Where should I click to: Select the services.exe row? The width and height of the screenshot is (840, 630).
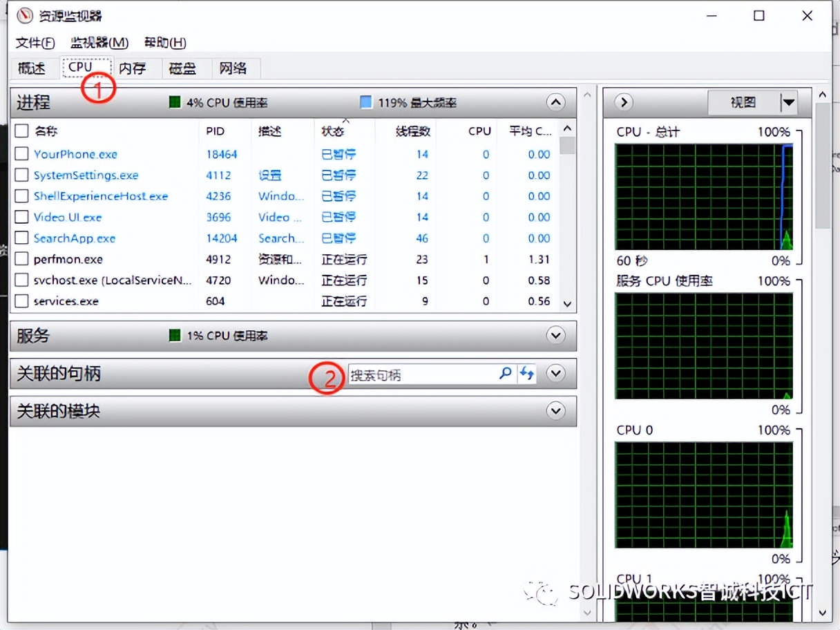coord(285,301)
